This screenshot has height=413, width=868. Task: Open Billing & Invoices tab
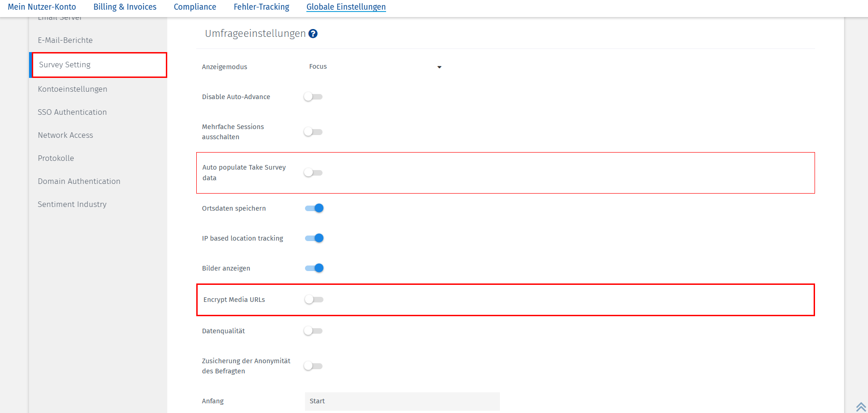[125, 7]
